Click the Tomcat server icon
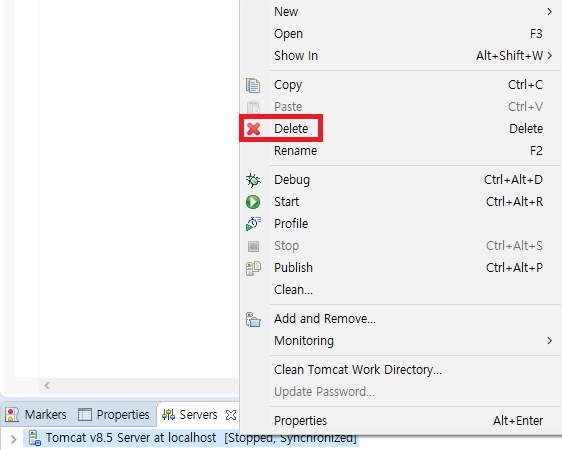The image size is (562, 450). click(35, 438)
